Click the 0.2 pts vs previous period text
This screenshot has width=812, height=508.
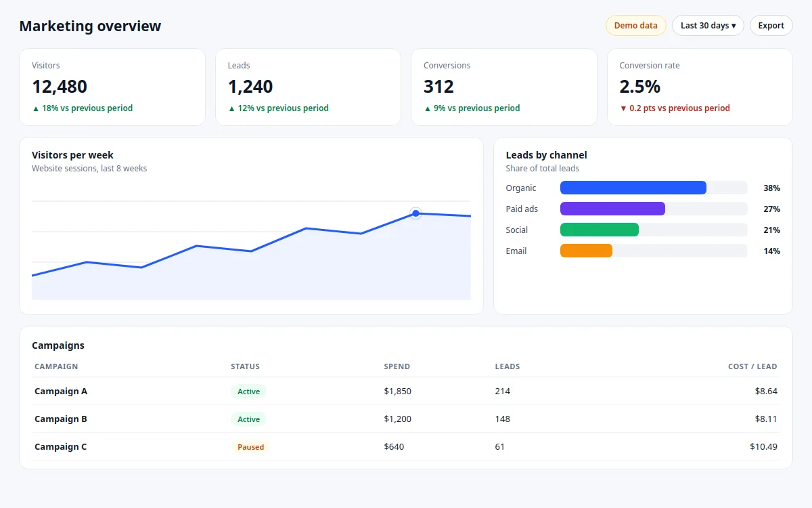pos(675,108)
